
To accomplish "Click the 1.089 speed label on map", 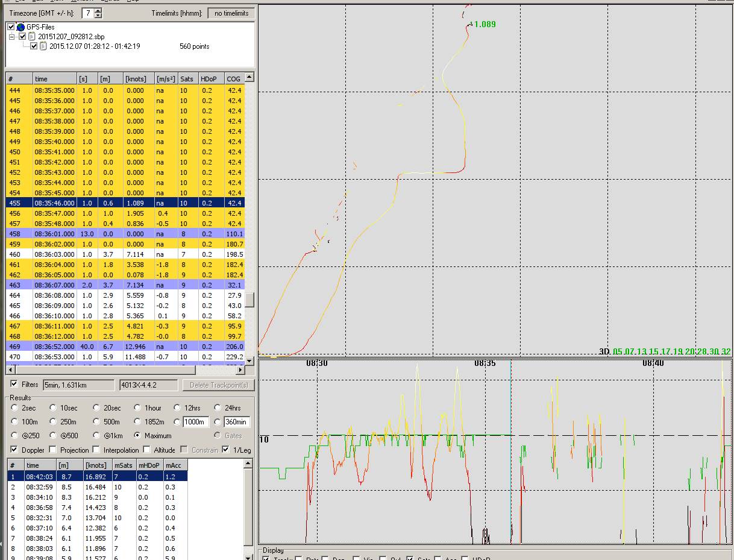I will [x=485, y=24].
